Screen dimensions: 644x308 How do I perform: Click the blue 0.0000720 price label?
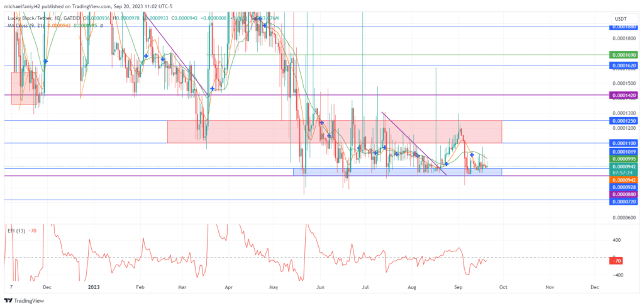(x=622, y=202)
